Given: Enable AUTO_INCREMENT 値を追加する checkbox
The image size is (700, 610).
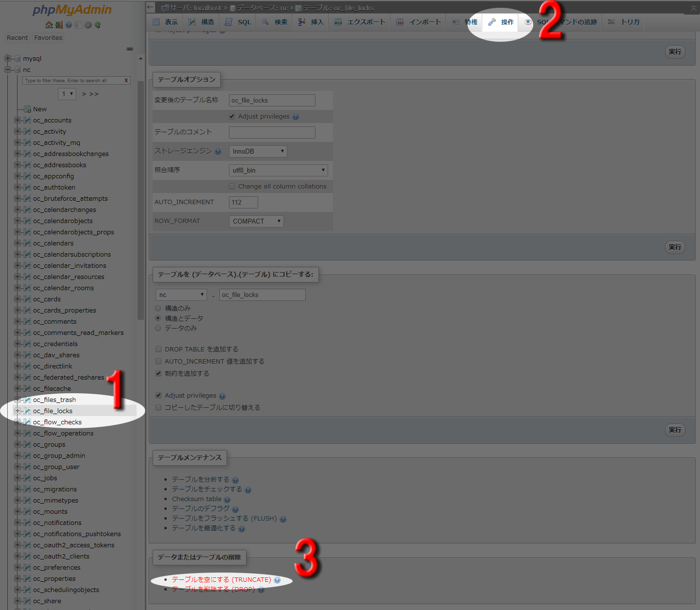Looking at the screenshot, I should pos(158,361).
